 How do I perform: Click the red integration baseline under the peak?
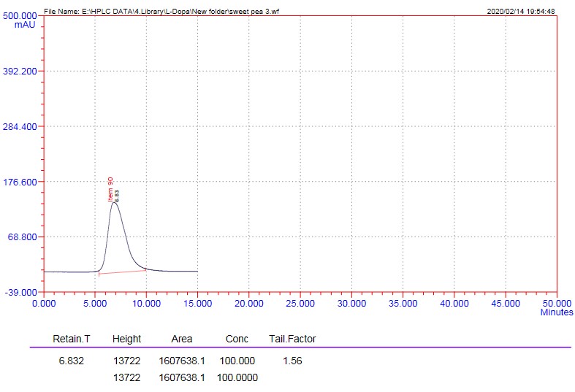click(x=123, y=272)
